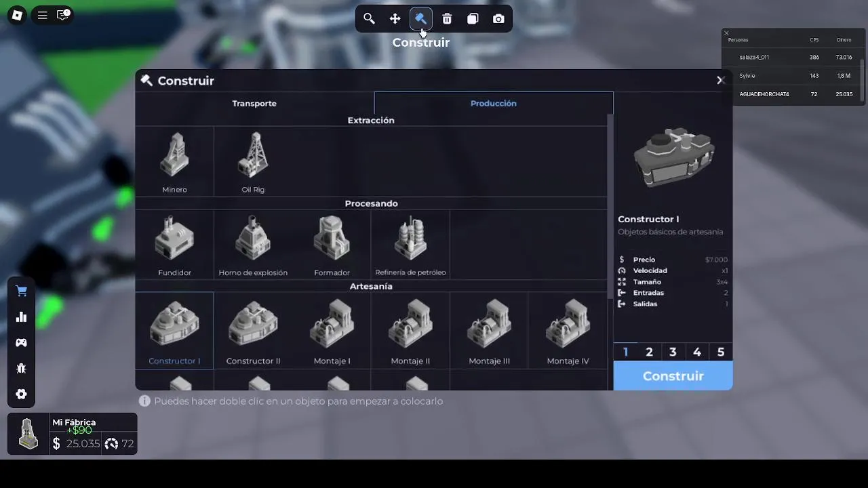This screenshot has height=488, width=868.
Task: Click the Extracción section header
Action: click(371, 120)
